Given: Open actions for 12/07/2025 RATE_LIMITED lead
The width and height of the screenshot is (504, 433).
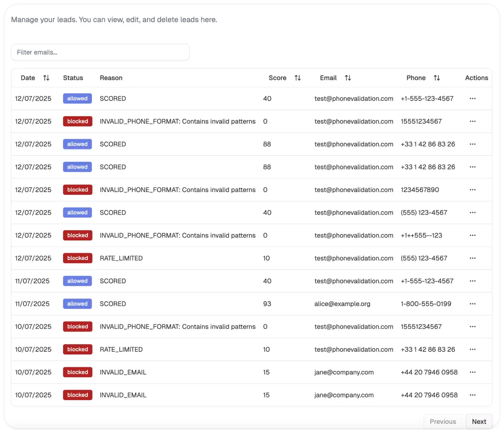Looking at the screenshot, I should click(x=472, y=258).
